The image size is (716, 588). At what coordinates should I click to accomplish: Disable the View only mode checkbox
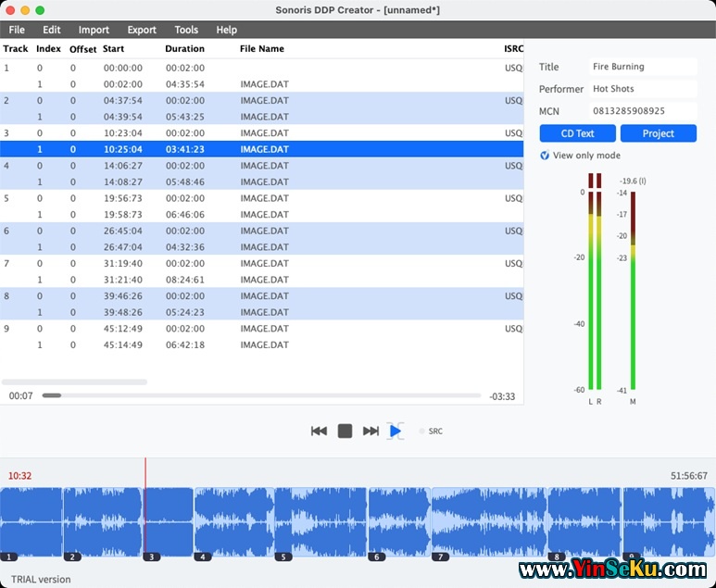pyautogui.click(x=545, y=156)
